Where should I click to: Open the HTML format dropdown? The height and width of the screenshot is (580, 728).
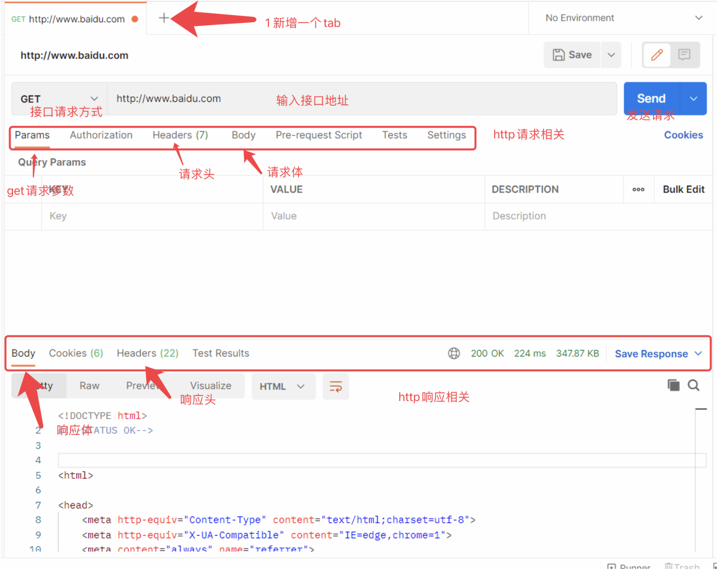282,386
